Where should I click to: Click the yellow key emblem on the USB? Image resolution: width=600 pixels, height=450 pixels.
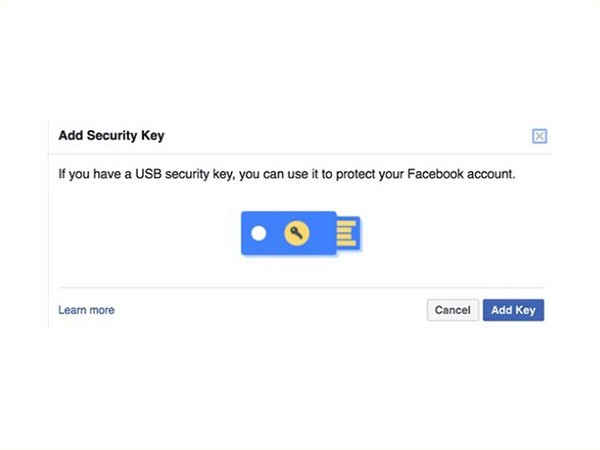point(295,233)
